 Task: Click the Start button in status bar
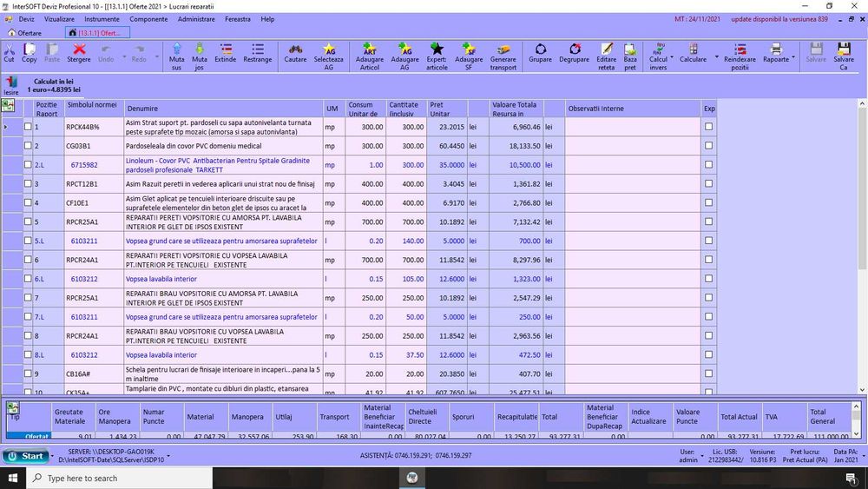point(26,455)
